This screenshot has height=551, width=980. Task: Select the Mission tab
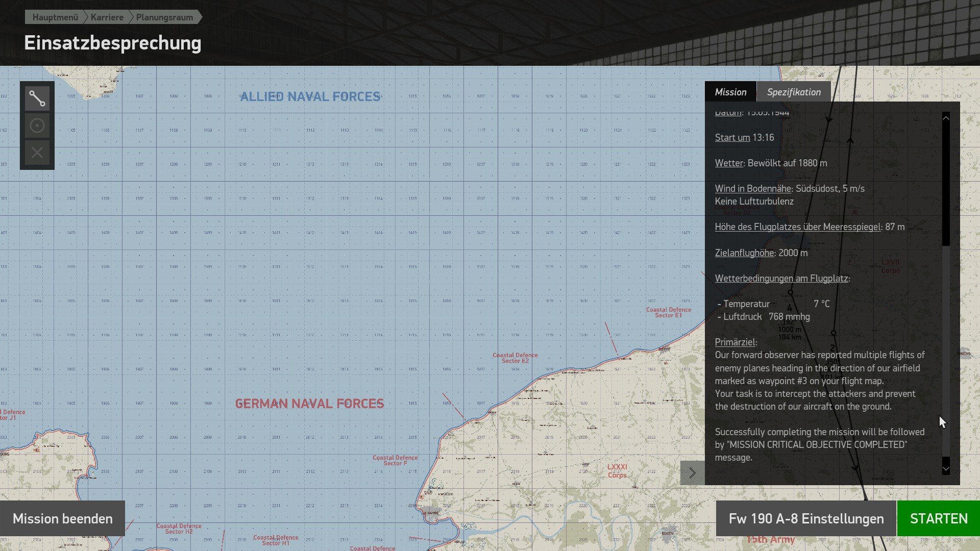point(730,92)
